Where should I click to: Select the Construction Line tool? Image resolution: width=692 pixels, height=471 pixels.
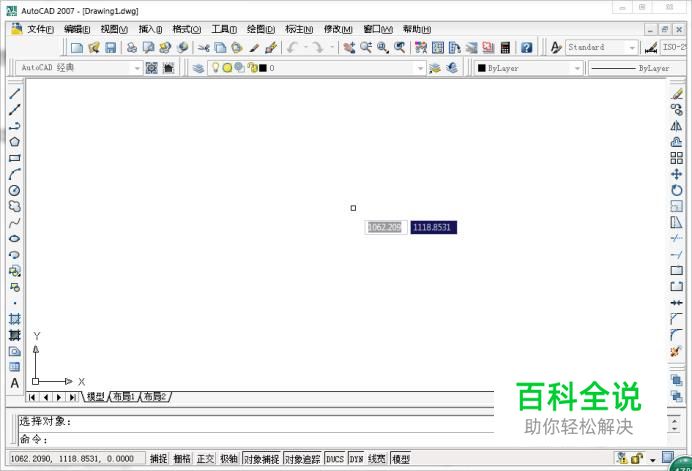point(15,109)
